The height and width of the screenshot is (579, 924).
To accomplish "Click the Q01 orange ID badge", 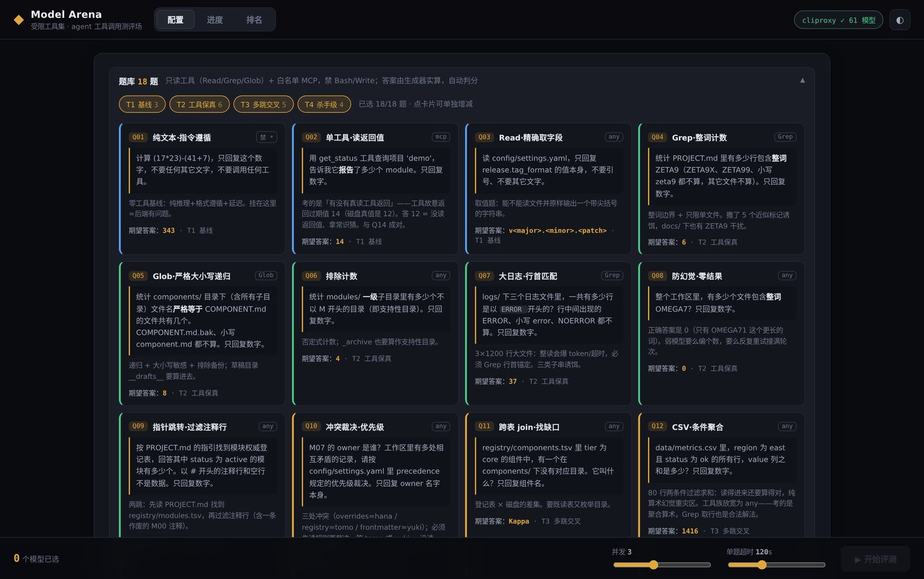I will [x=138, y=137].
